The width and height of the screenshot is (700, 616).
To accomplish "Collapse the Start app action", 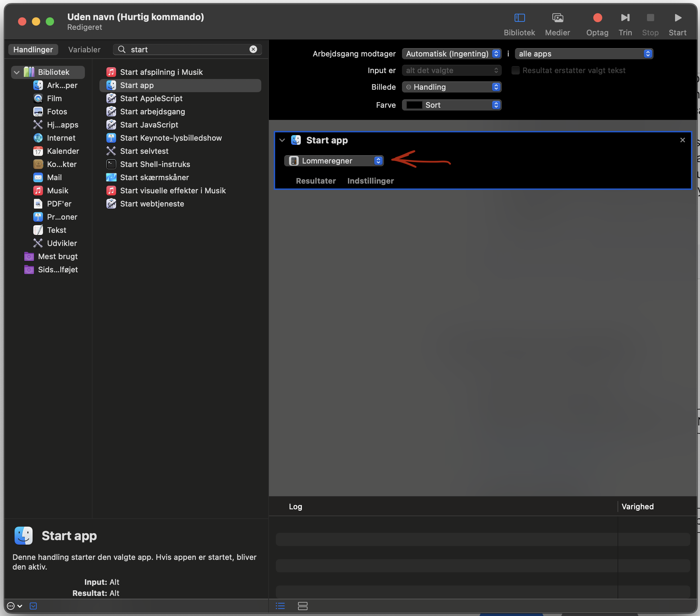I will click(x=282, y=140).
